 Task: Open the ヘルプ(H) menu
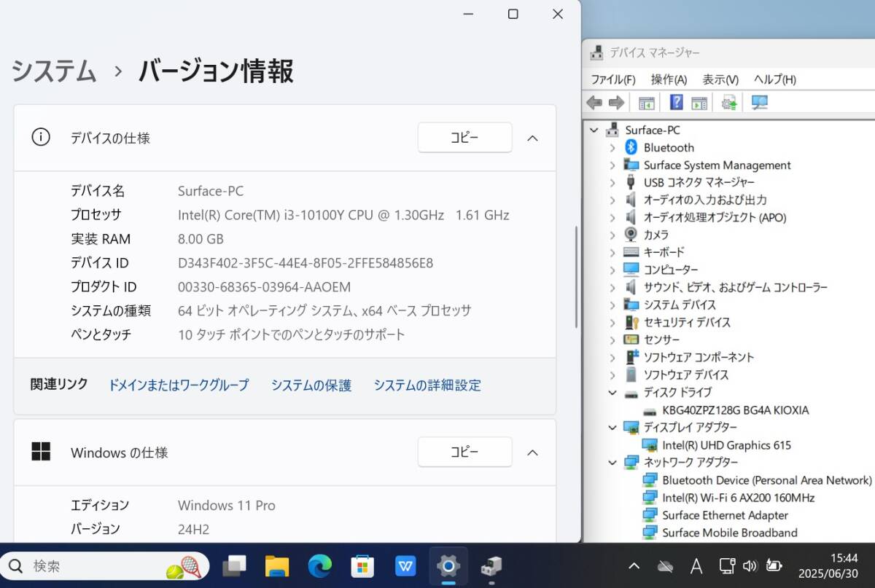(774, 79)
